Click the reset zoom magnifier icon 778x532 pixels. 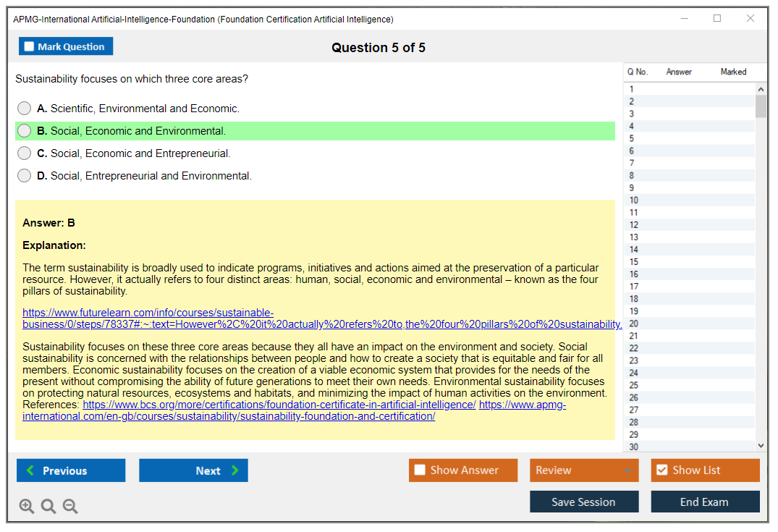(x=48, y=507)
